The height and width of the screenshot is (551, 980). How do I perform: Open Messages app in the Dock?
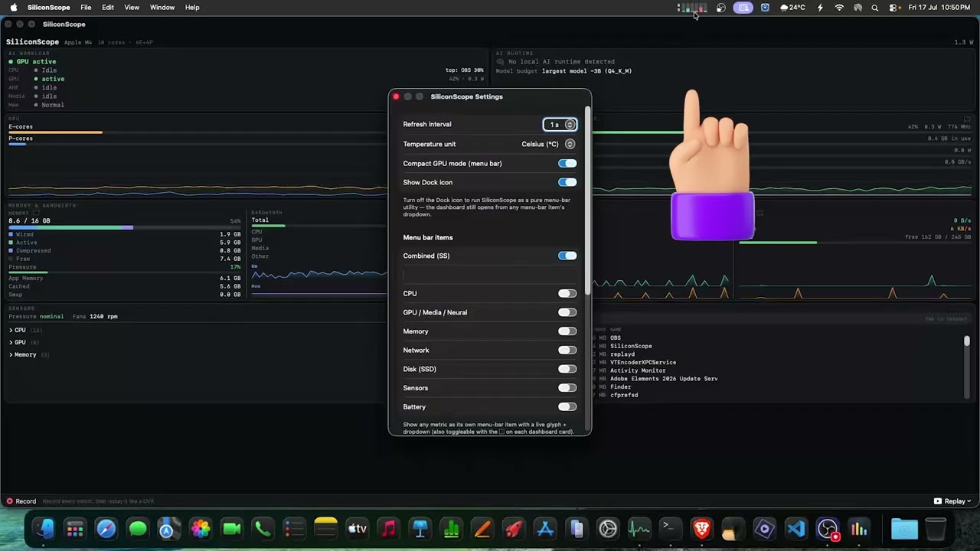point(138,529)
